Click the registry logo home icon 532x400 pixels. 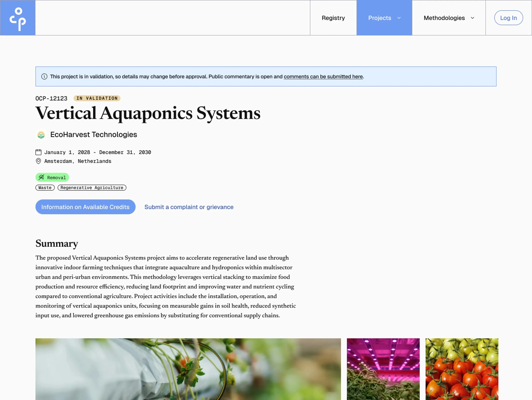coord(17,18)
